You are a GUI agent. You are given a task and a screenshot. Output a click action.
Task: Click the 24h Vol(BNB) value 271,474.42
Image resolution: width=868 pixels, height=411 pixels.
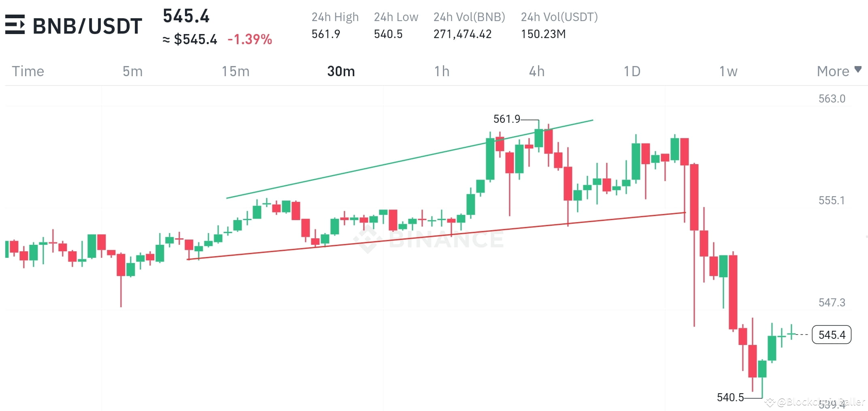463,34
